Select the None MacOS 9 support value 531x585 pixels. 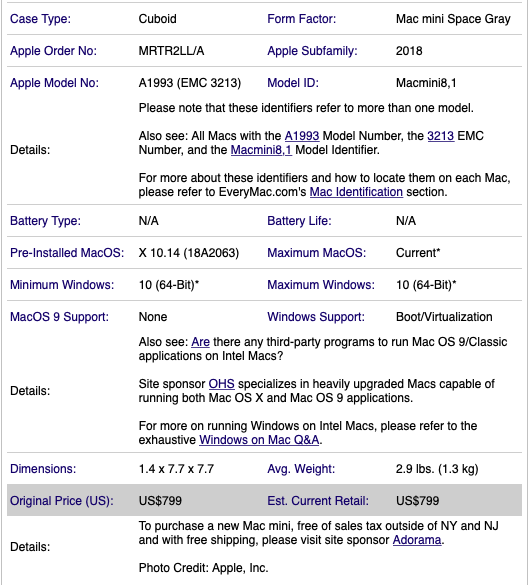point(153,317)
